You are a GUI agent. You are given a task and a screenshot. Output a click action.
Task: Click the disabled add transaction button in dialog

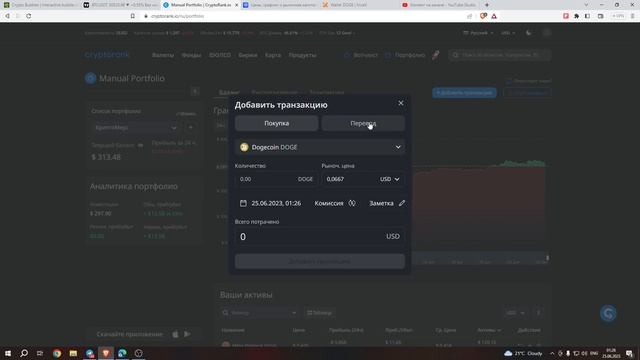point(320,261)
